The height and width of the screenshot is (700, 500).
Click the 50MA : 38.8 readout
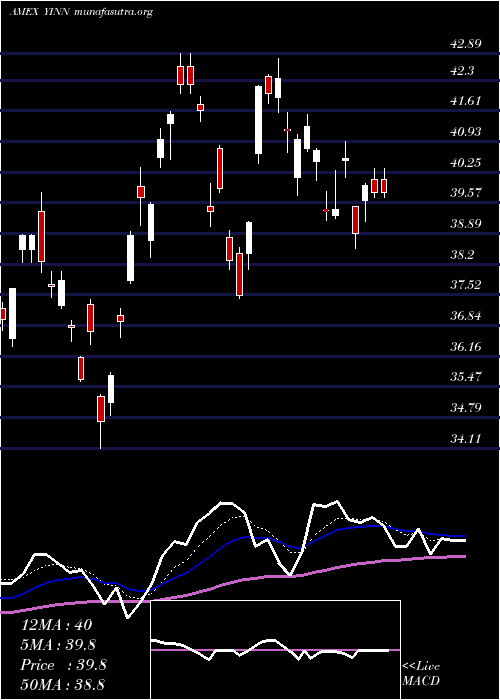[63, 685]
